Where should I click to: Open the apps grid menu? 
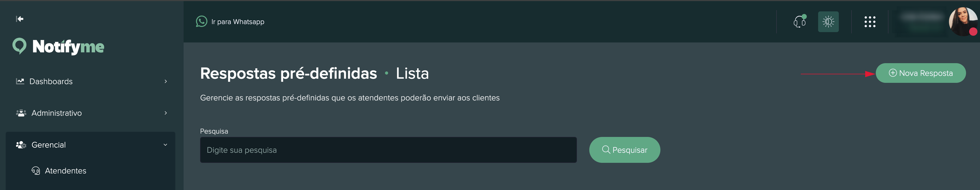pos(870,22)
